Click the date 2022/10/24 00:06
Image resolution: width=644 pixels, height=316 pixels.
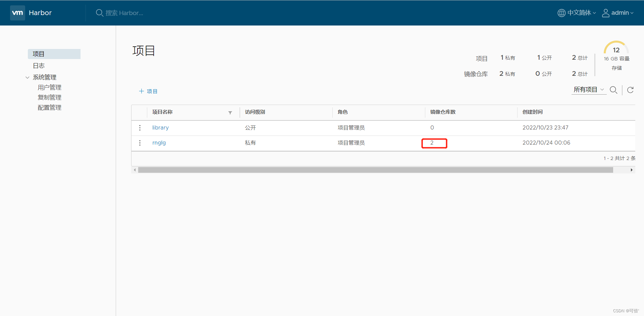(546, 143)
